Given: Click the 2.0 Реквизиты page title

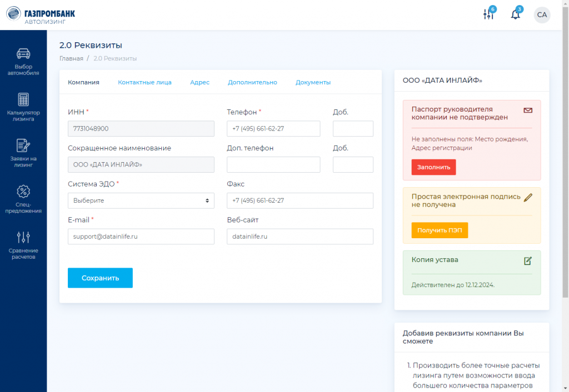Looking at the screenshot, I should tap(91, 46).
